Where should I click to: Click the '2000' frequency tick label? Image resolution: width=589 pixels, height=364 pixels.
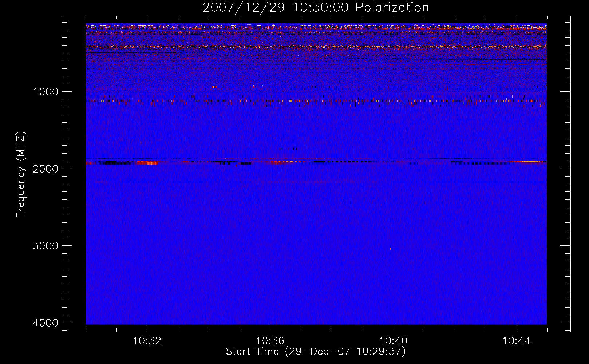tap(46, 169)
